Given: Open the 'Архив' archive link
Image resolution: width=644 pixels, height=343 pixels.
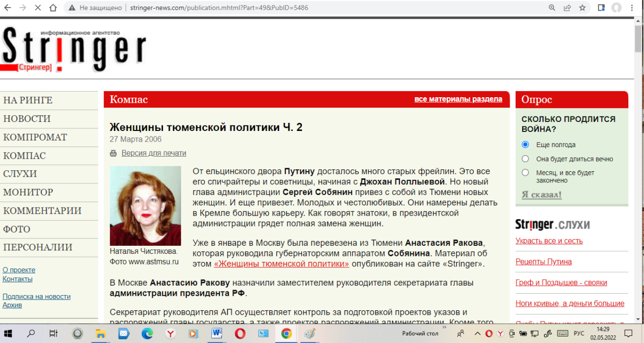Looking at the screenshot, I should (x=12, y=305).
